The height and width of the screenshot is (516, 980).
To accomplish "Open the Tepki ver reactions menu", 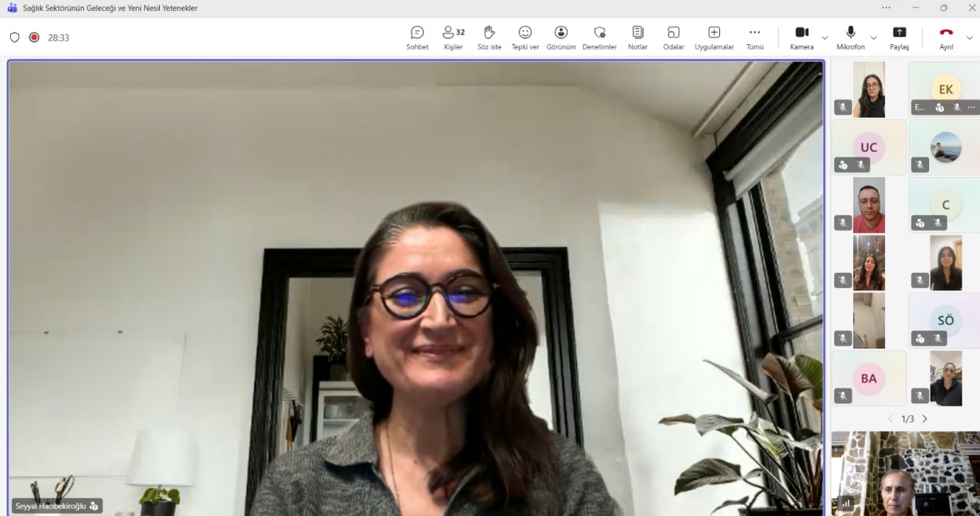I will coord(525,38).
